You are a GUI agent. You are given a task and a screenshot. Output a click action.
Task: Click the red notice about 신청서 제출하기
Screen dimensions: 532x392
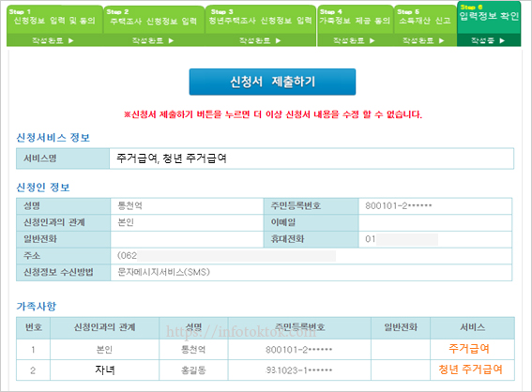273,114
